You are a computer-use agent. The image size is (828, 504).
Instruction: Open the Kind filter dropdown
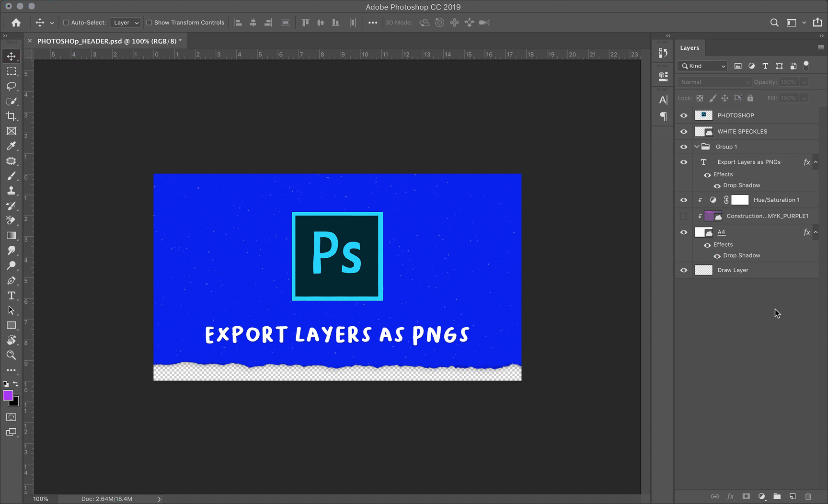point(703,66)
